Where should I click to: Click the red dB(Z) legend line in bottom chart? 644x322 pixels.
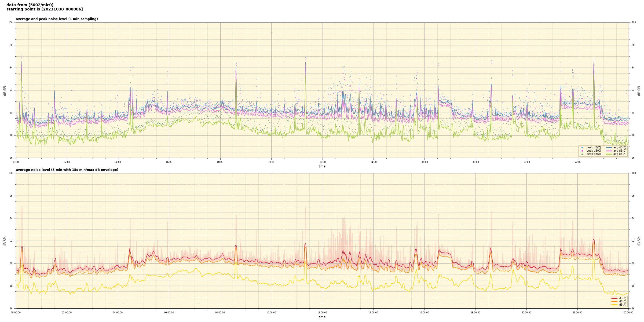[615, 298]
